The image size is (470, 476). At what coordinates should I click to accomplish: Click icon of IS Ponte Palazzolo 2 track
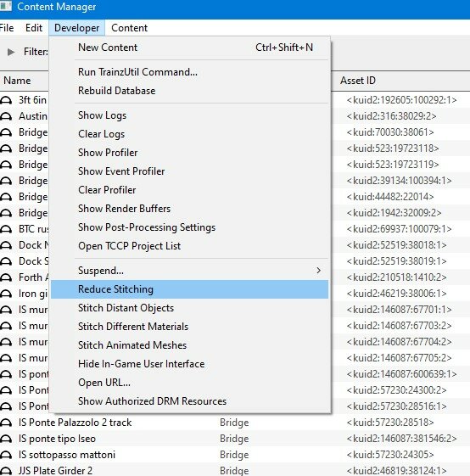pos(5,423)
